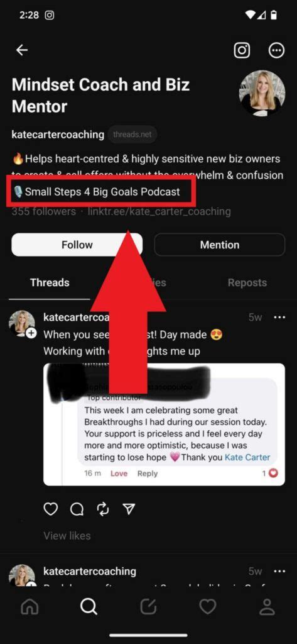Open Activity heart in bottom navigation
Image resolution: width=297 pixels, height=644 pixels.
(208, 607)
